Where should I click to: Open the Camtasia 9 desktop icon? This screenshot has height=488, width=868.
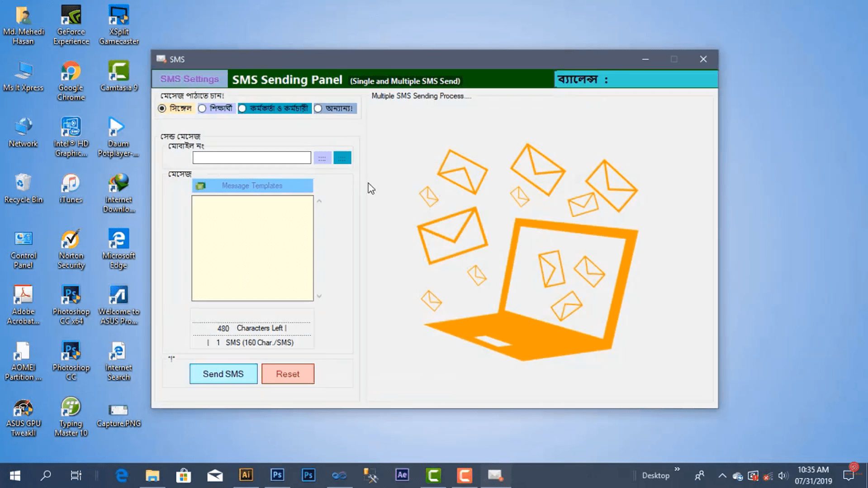click(119, 76)
